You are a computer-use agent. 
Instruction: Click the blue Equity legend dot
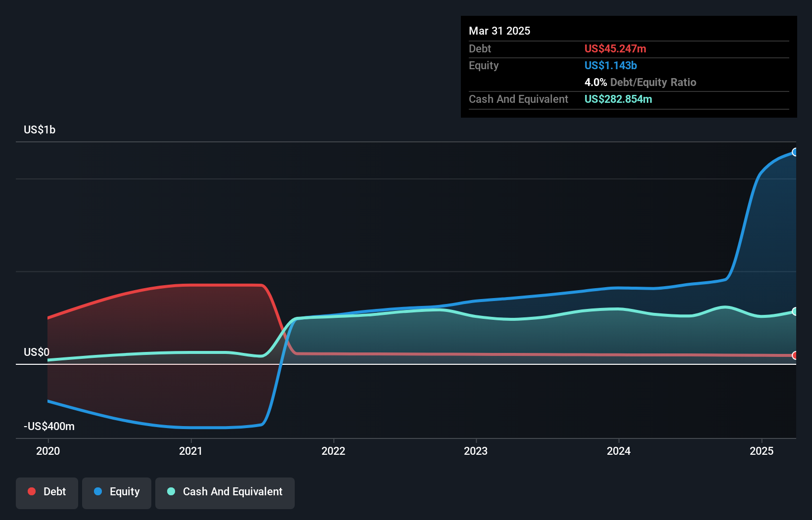coord(98,491)
